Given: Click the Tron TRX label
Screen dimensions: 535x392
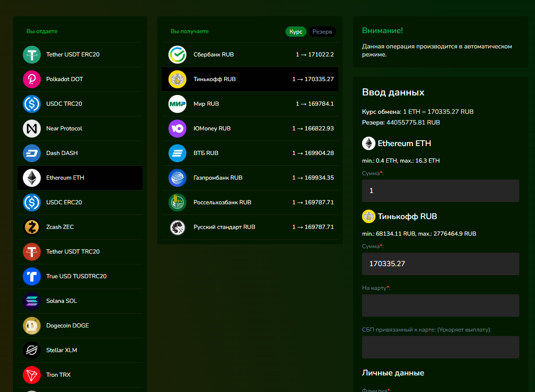Looking at the screenshot, I should coord(58,375).
